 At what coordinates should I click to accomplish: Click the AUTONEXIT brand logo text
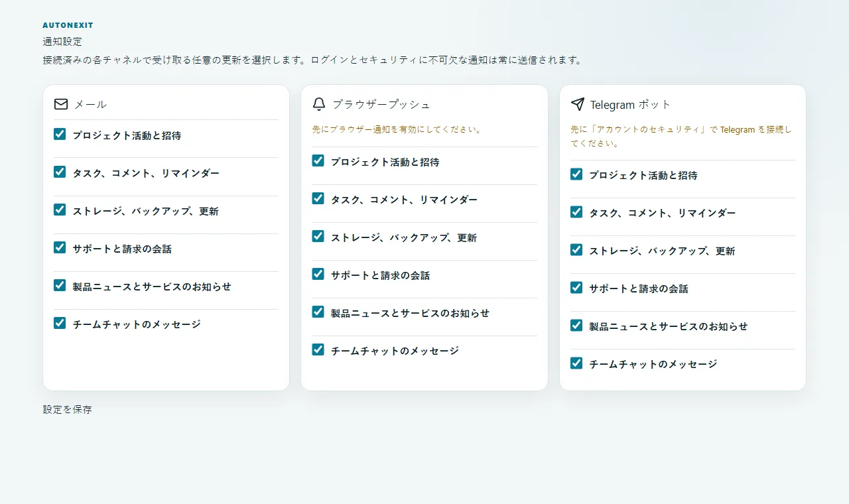pyautogui.click(x=68, y=25)
